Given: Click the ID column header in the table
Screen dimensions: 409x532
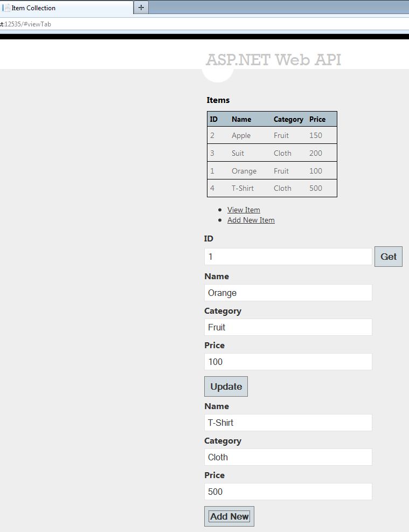Looking at the screenshot, I should (x=213, y=120).
